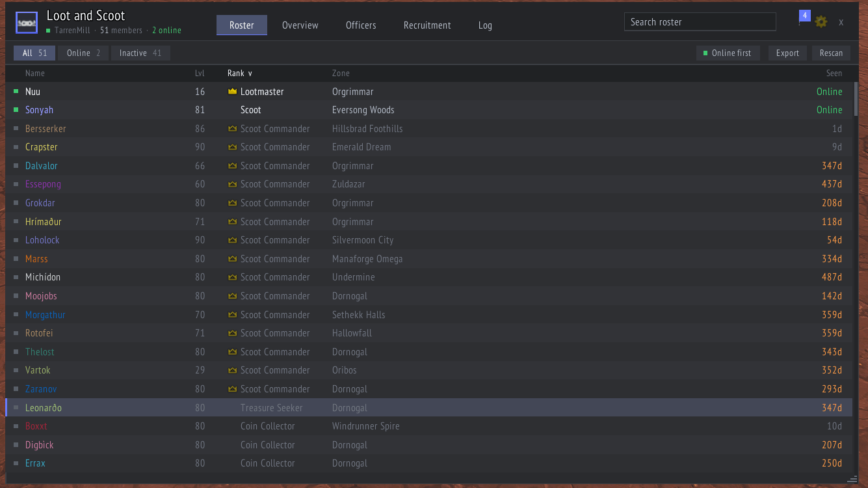Filter roster to Inactive 41 members
This screenshot has width=868, height=488.
point(140,53)
